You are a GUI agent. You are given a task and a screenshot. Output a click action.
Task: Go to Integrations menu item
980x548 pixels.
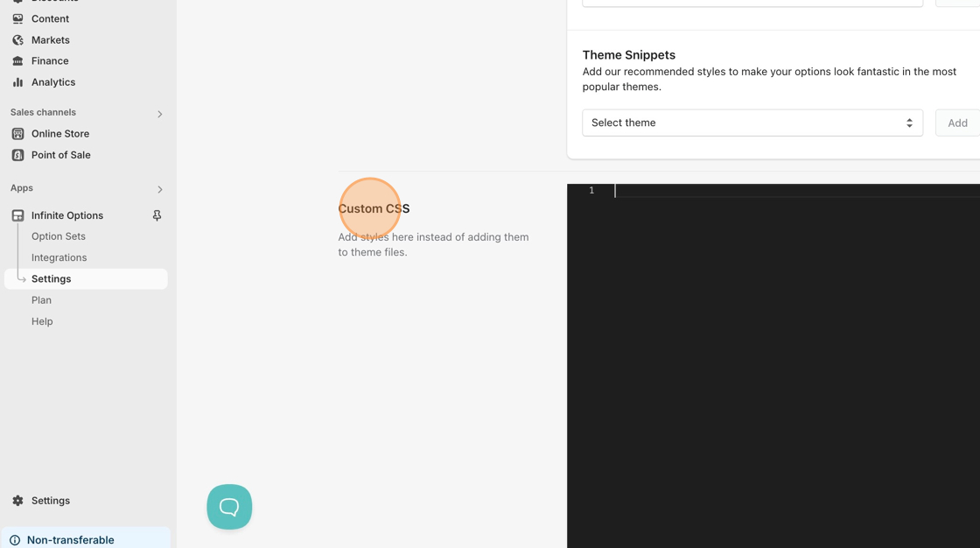59,257
